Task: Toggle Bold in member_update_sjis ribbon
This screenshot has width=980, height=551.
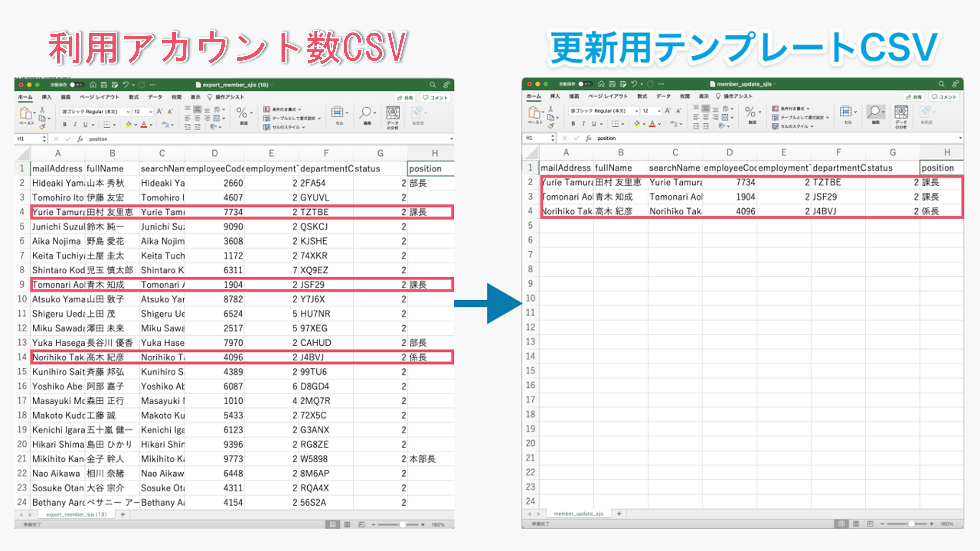Action: (x=573, y=124)
